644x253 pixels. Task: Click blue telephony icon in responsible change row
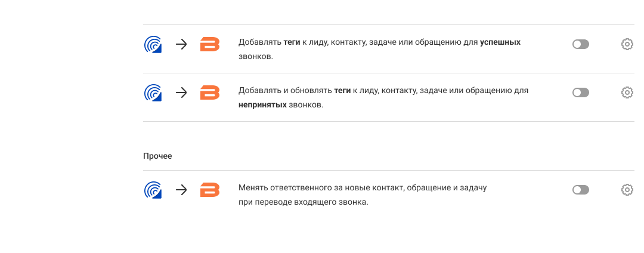[153, 190]
